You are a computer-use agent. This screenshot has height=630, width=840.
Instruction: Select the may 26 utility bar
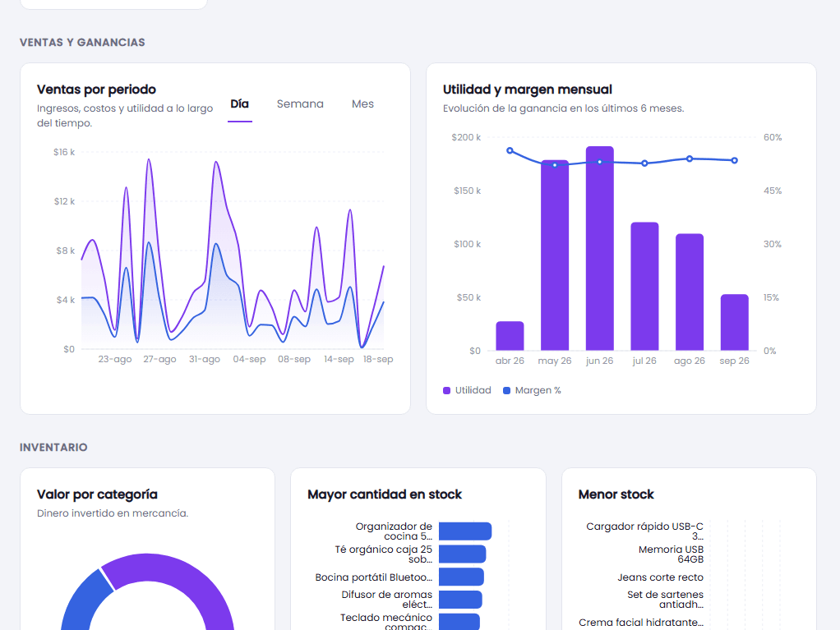[x=555, y=255]
